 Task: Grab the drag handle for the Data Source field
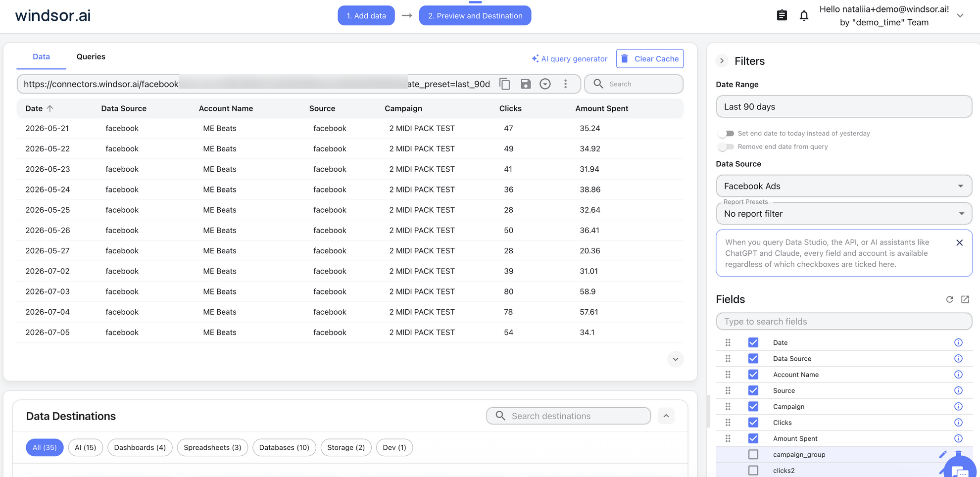point(728,359)
